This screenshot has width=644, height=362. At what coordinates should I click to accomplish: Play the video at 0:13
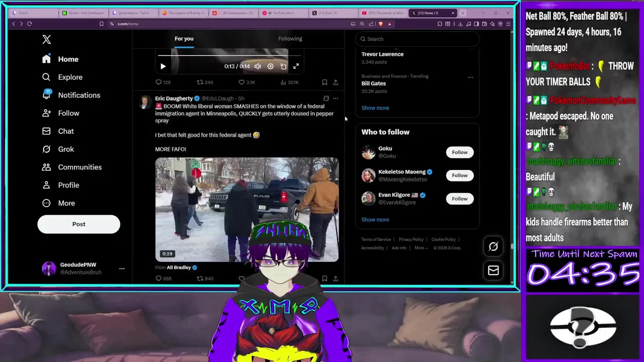pyautogui.click(x=163, y=66)
